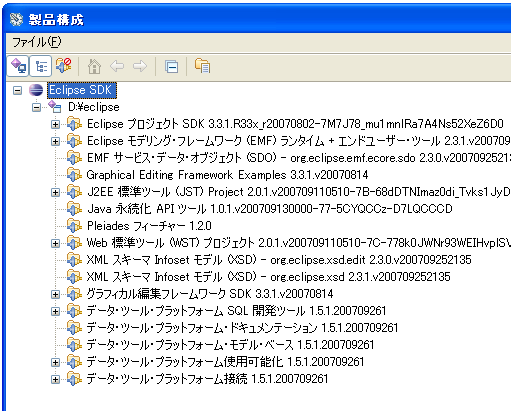The width and height of the screenshot is (511, 411).
Task: Click the Forward arrow toolbar icon
Action: (140, 66)
